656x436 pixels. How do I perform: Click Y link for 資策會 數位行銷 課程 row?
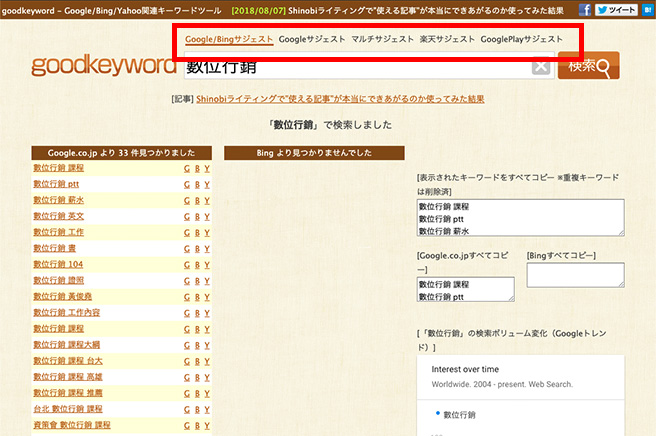[x=207, y=426]
